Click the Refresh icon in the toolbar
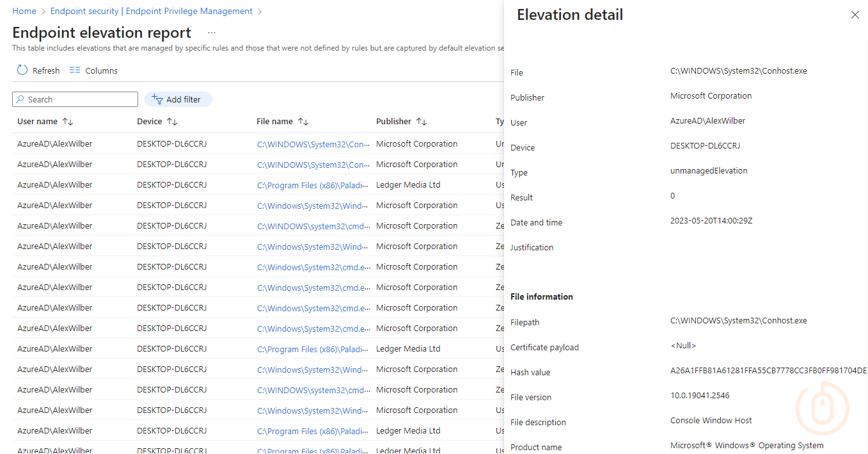Image resolution: width=868 pixels, height=454 pixels. (22, 70)
